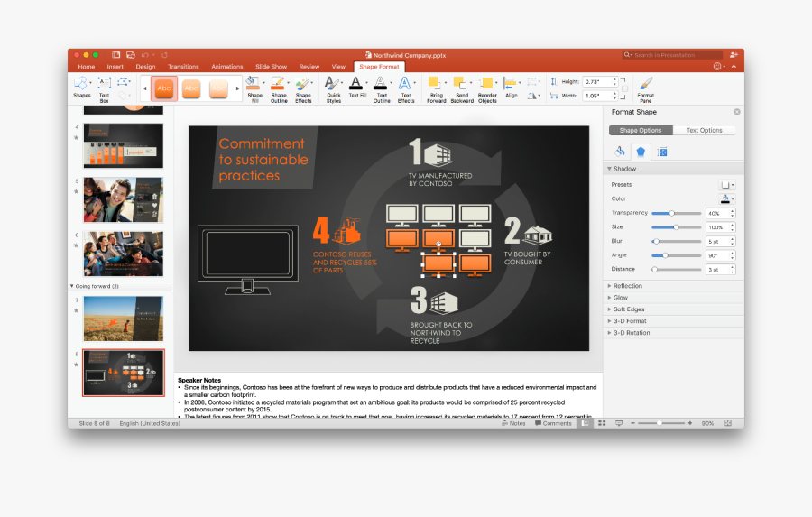Start Slide Show from status bar
The height and width of the screenshot is (517, 812).
click(x=619, y=423)
